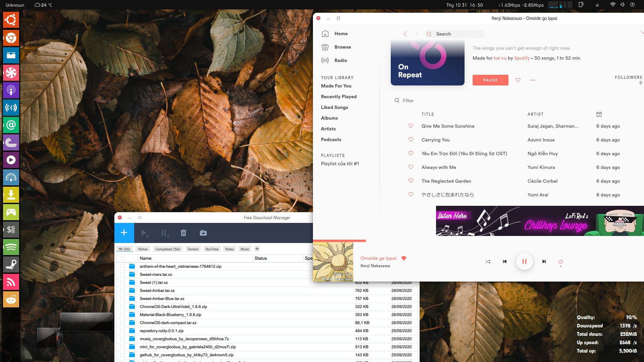Screen dimensions: 644x362
Task: Toggle shuffle in the player bar
Action: 488,261
